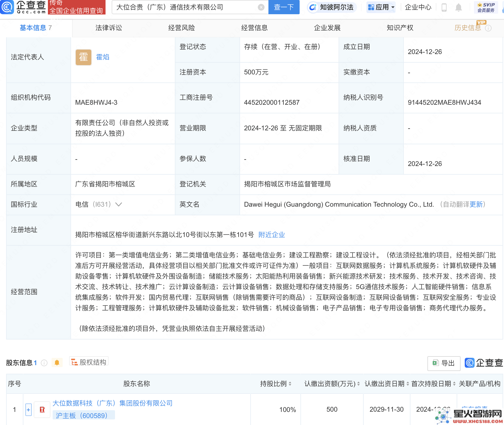
Task: Click 更新 link beside English name
Action: coord(476,204)
